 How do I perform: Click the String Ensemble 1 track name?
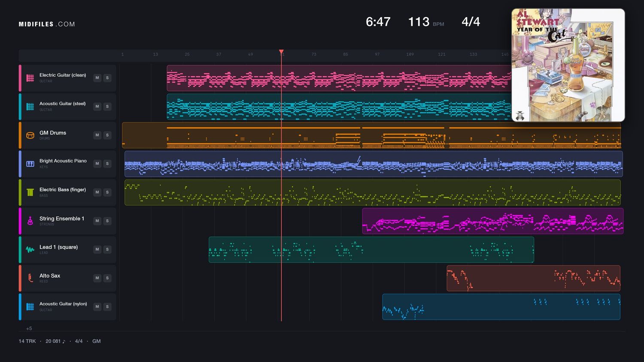click(x=62, y=219)
